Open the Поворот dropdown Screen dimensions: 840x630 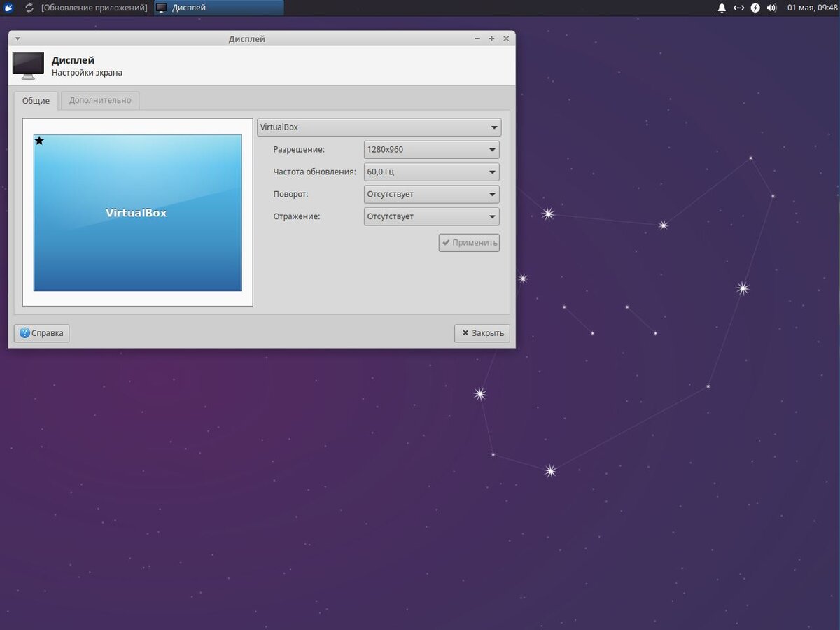click(x=431, y=194)
